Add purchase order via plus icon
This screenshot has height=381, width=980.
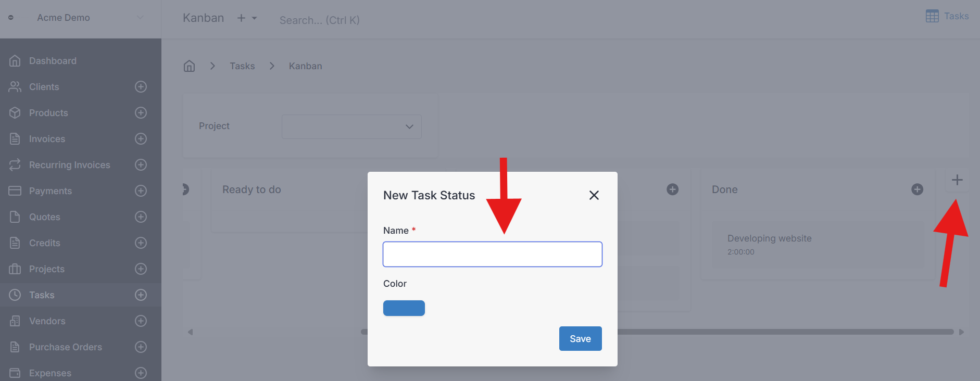(141, 347)
